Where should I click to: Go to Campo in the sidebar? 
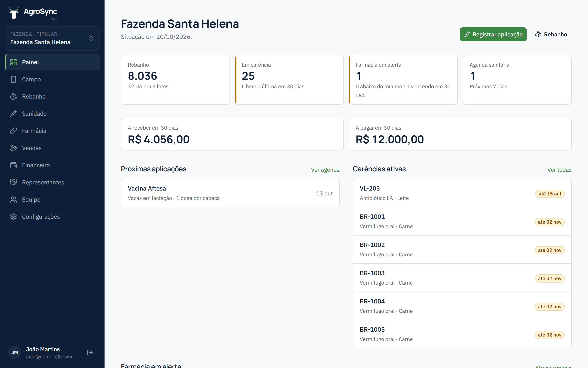point(52,79)
